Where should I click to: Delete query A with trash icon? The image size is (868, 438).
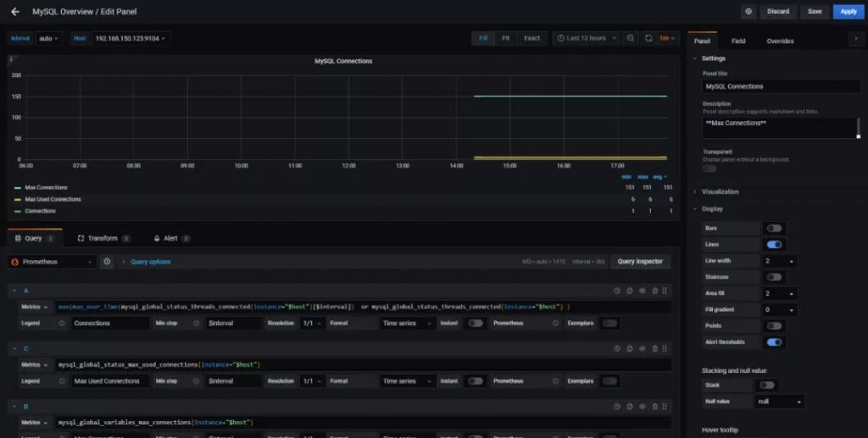655,291
